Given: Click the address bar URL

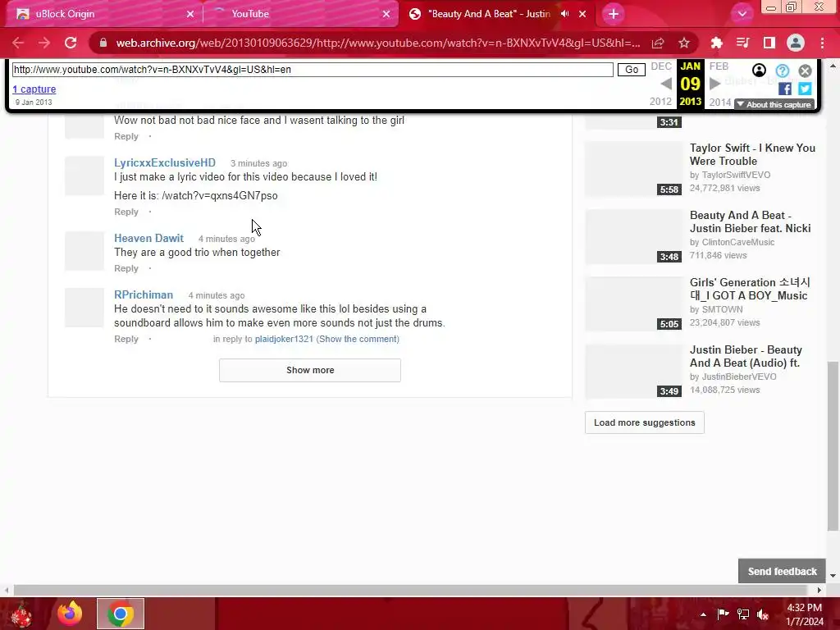Looking at the screenshot, I should point(377,43).
